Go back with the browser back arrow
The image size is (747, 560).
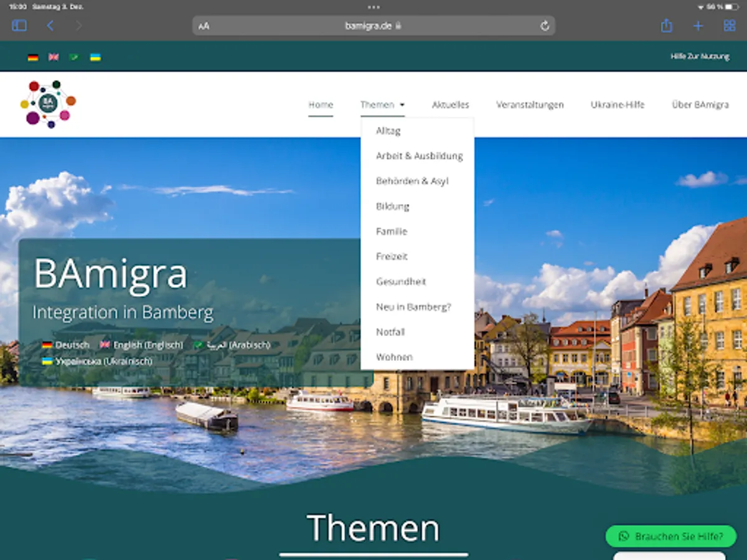click(50, 26)
